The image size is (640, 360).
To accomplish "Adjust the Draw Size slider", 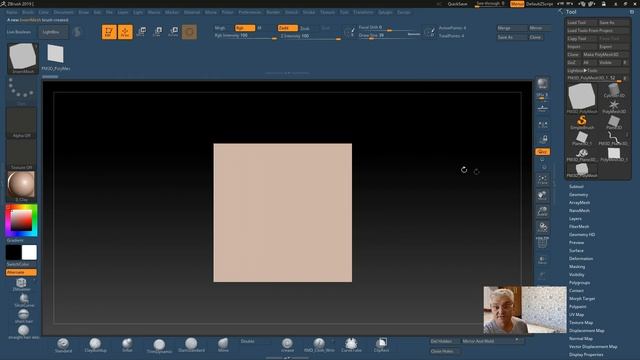I will 389,36.
